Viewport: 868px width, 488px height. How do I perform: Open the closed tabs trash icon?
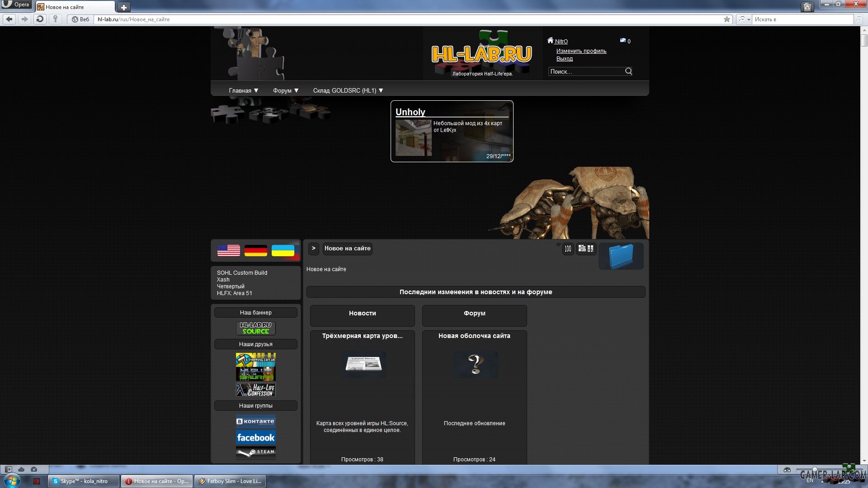tap(807, 7)
